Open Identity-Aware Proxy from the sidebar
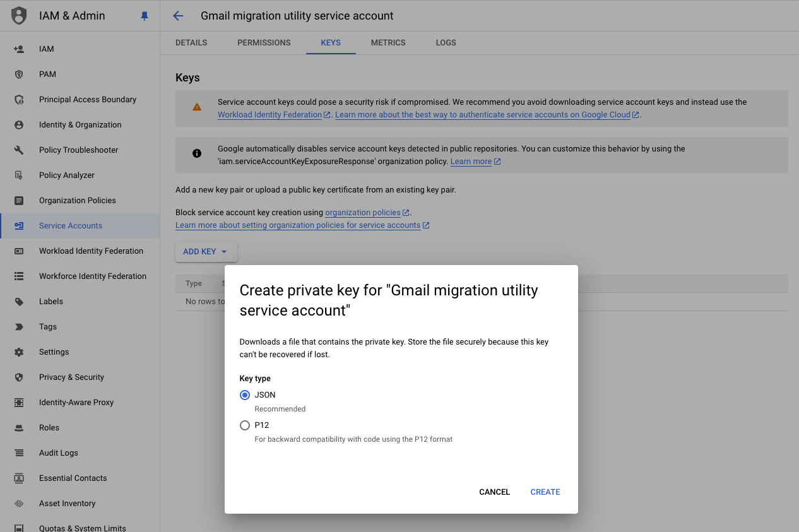 80,402
